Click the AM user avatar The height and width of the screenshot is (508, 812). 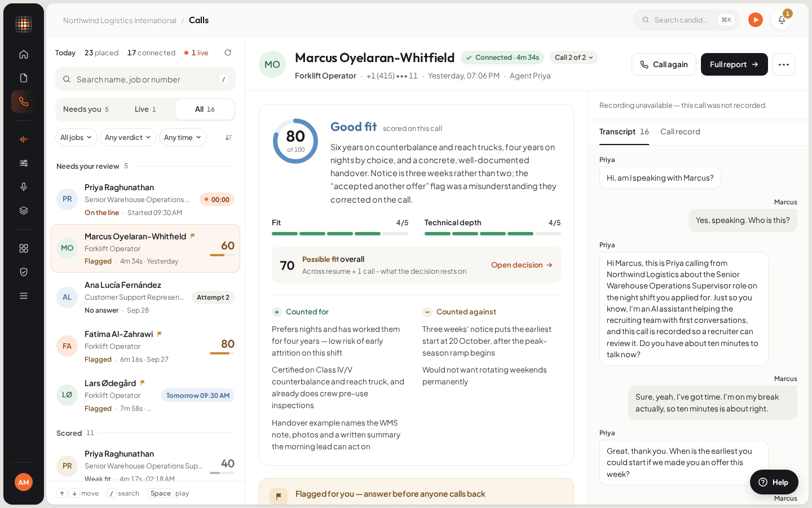(x=24, y=482)
